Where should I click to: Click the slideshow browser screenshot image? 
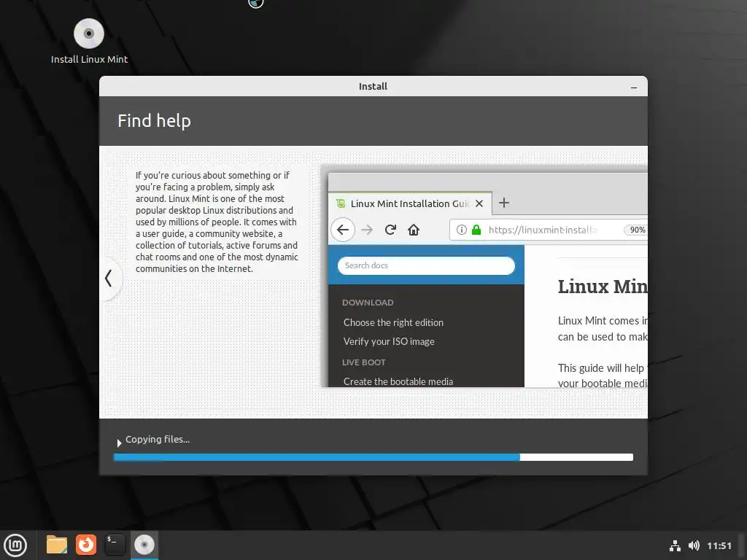484,276
